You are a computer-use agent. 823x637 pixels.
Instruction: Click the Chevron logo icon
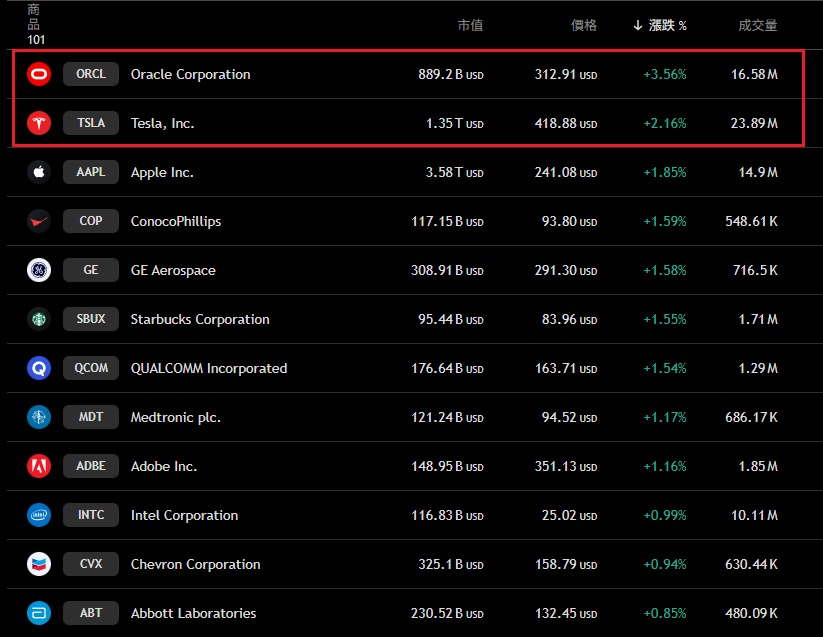coord(39,564)
